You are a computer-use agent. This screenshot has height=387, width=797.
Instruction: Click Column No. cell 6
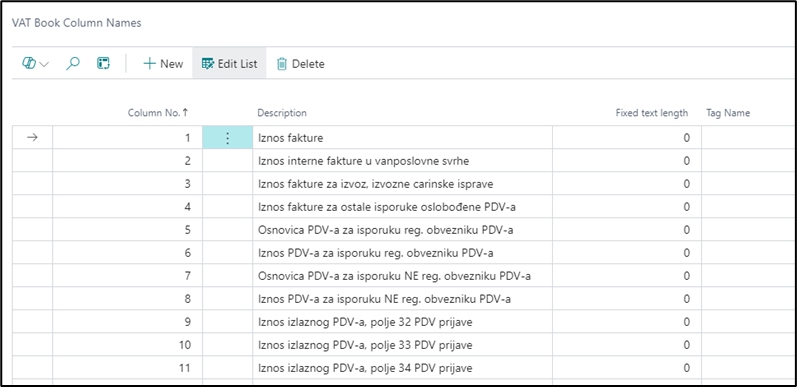[x=128, y=253]
